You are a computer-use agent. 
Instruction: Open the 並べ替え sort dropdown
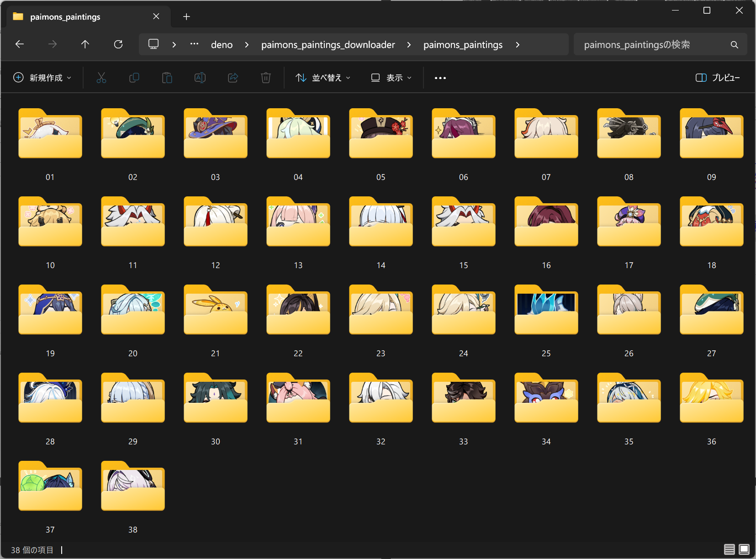tap(323, 78)
